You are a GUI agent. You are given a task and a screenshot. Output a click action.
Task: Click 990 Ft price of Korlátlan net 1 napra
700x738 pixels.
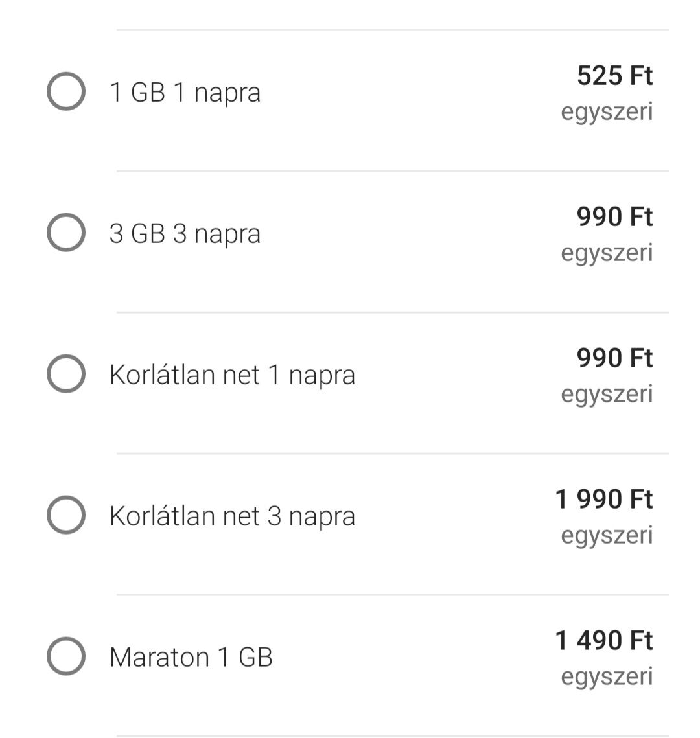[615, 358]
